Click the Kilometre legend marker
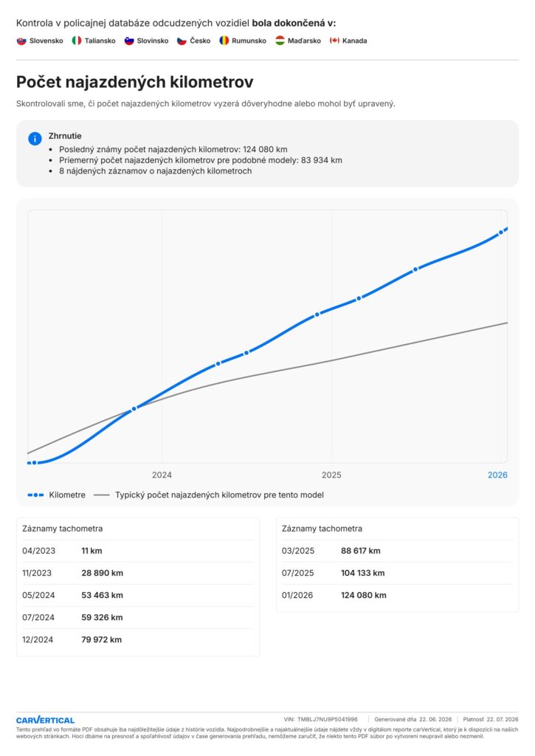535x756 pixels. click(x=35, y=495)
